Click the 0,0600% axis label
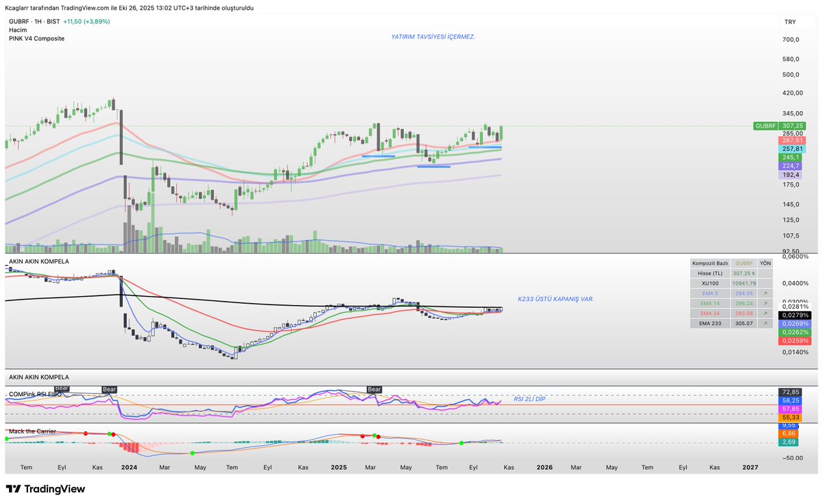The width and height of the screenshot is (823, 504). click(796, 256)
